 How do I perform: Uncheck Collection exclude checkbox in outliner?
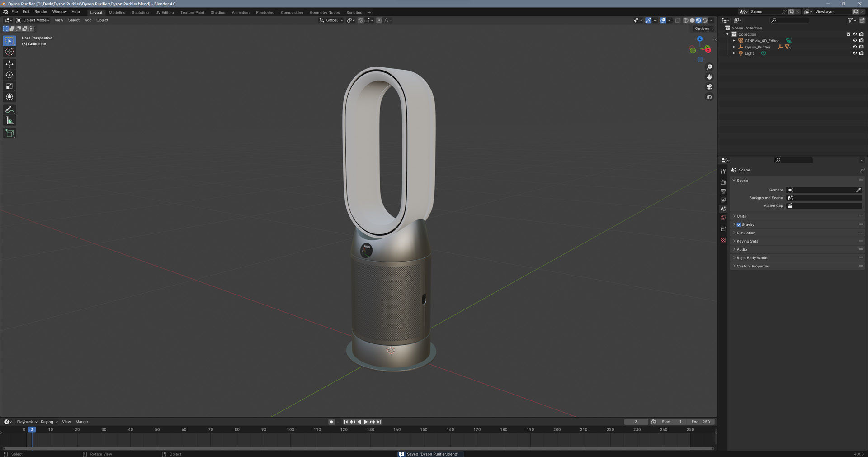coord(848,34)
